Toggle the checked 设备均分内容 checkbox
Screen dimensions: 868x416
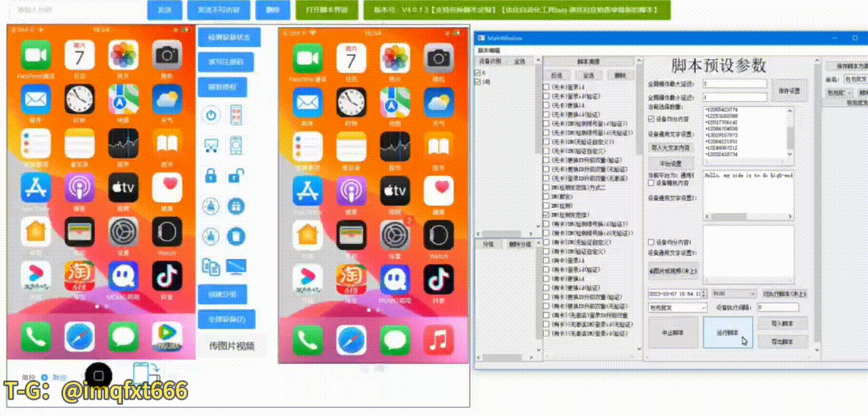[652, 119]
